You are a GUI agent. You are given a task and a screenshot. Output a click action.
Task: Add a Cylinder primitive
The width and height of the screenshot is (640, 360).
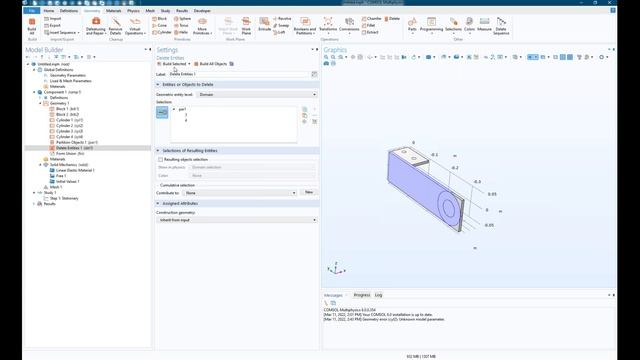tap(162, 32)
